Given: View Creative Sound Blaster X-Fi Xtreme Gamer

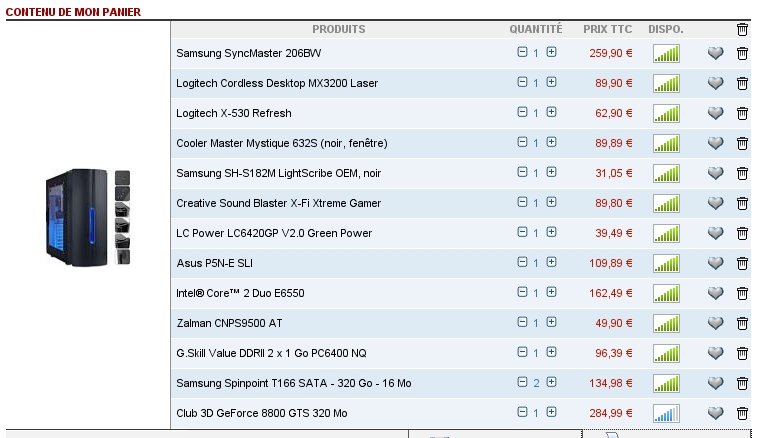Looking at the screenshot, I should 278,203.
